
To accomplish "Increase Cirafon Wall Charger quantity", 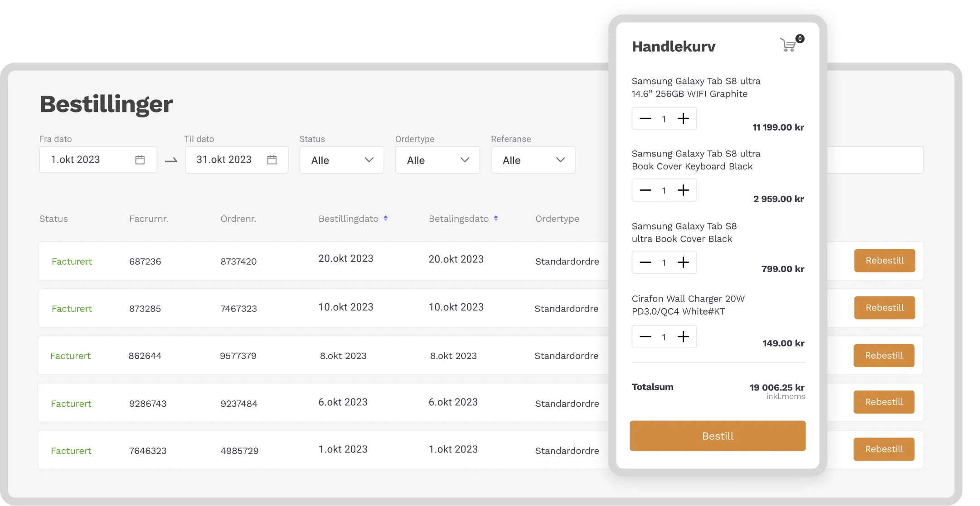I will 683,337.
